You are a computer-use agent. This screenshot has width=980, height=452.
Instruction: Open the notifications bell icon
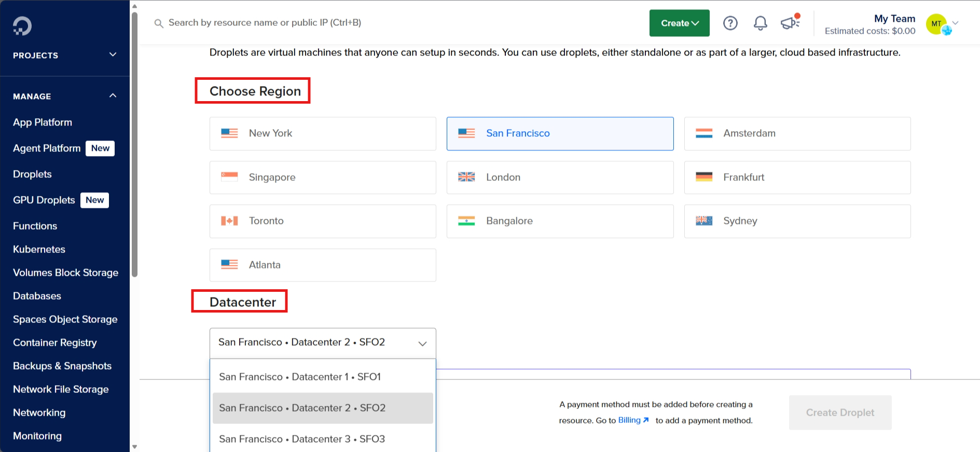click(761, 23)
